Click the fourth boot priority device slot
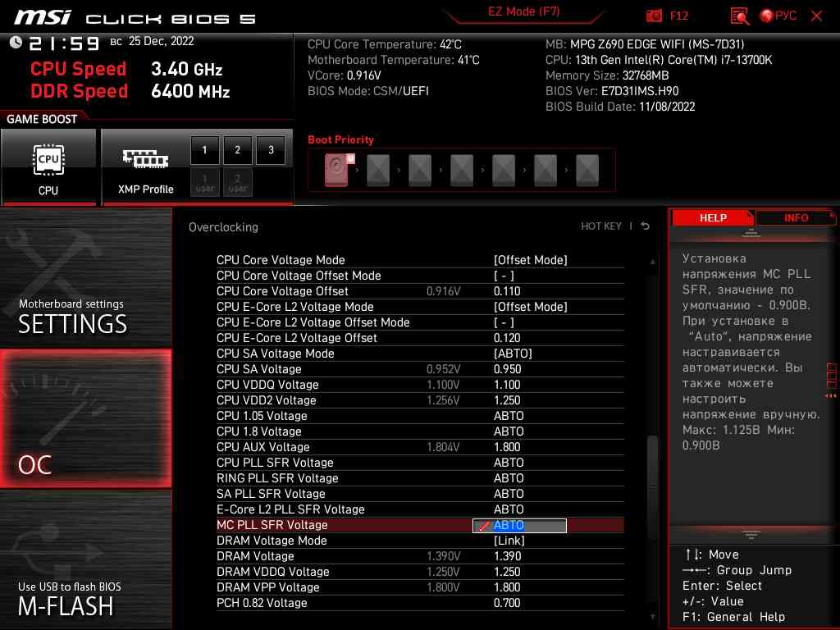This screenshot has height=630, width=840. coord(462,171)
